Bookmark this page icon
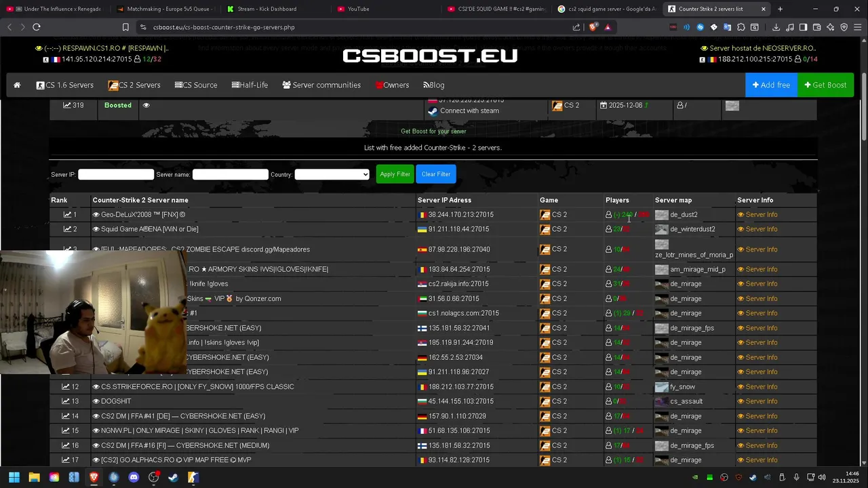The image size is (868, 488). coord(125,27)
